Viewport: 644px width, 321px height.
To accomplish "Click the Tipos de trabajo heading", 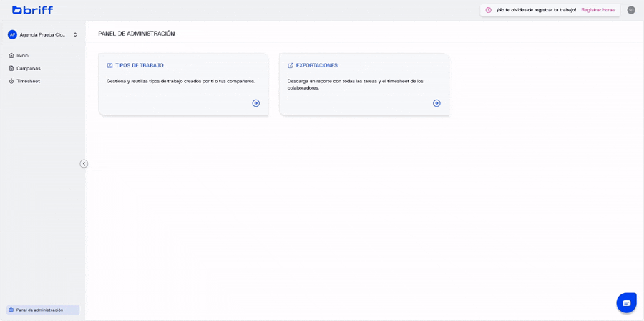I will click(140, 65).
